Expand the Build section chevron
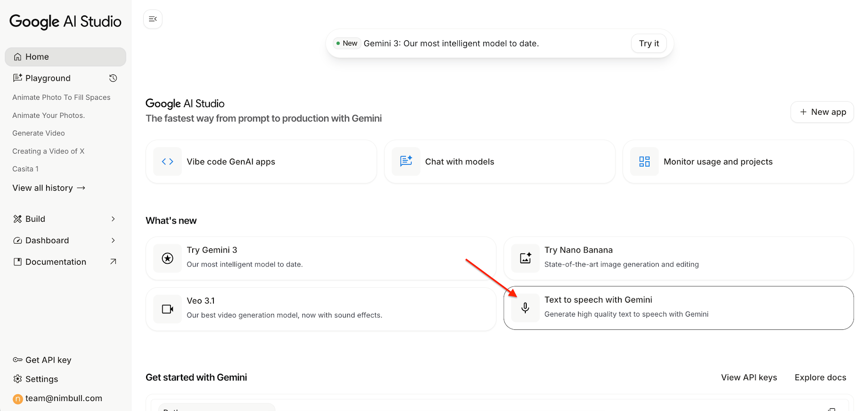The height and width of the screenshot is (411, 868). click(x=113, y=219)
